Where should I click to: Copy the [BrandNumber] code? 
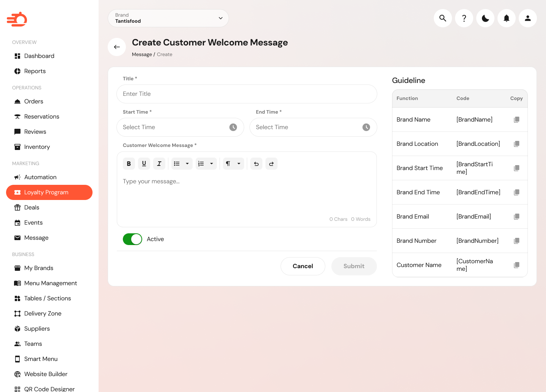pos(516,241)
